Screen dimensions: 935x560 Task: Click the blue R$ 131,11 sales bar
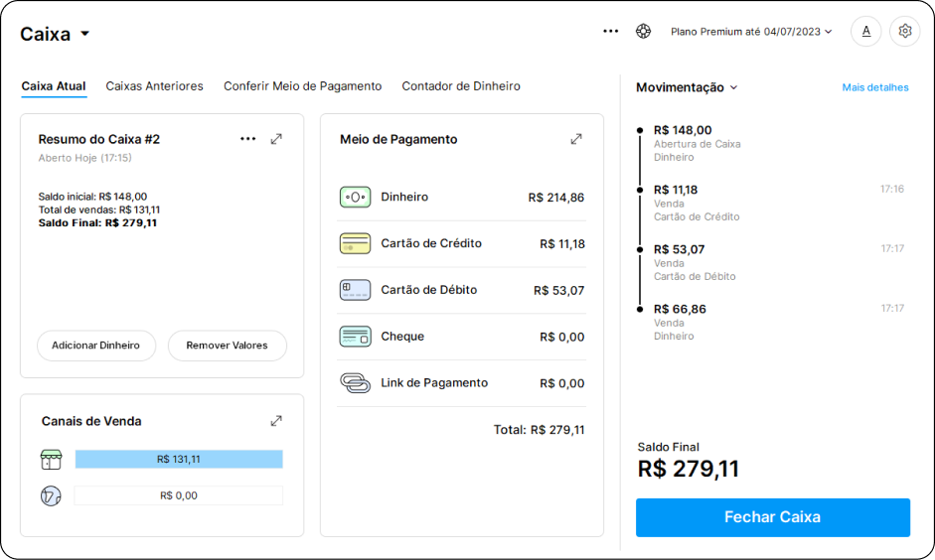179,460
